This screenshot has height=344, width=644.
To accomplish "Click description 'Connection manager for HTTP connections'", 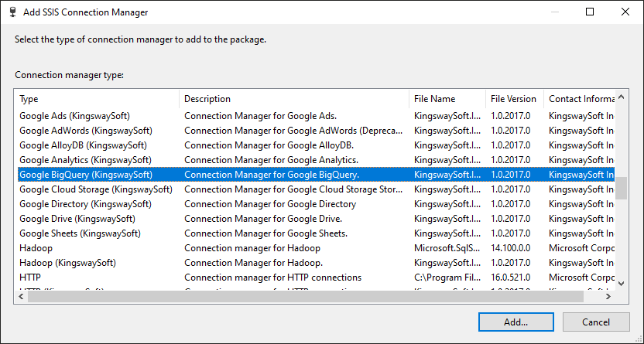I will pyautogui.click(x=272, y=278).
